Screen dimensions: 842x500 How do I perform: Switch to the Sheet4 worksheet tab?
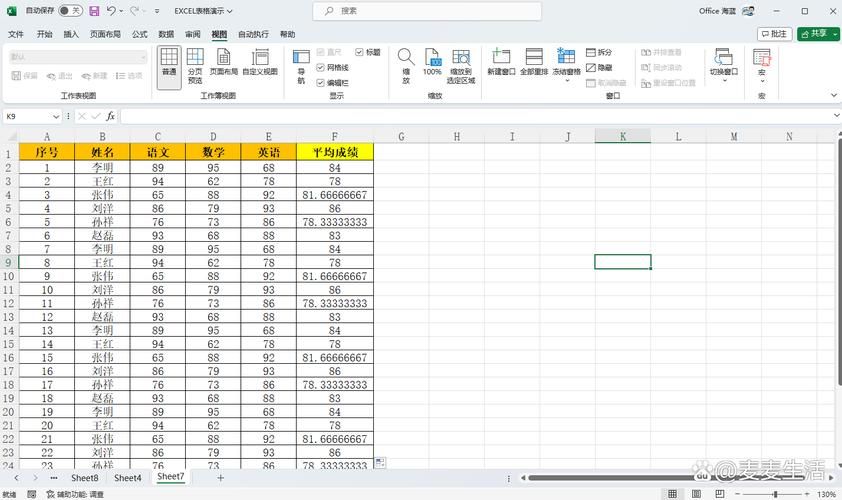[x=128, y=477]
